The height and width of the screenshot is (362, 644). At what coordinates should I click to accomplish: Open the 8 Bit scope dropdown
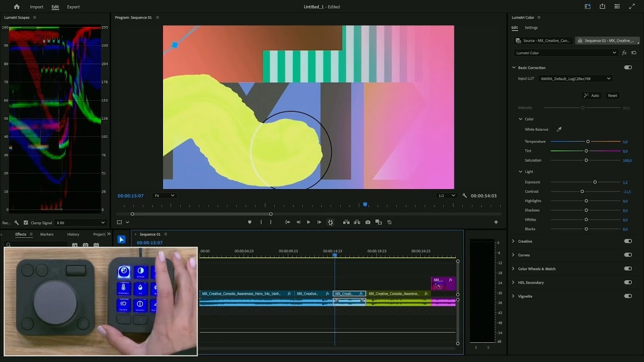click(x=80, y=223)
